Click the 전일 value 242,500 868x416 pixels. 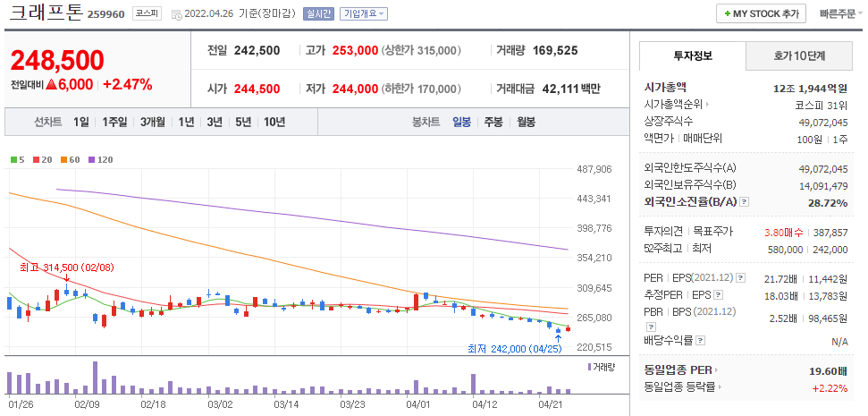click(257, 51)
